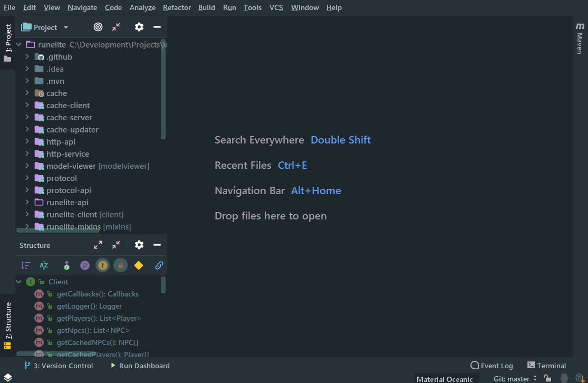Toggle Show Inherited members in Structure
Image resolution: width=588 pixels, height=383 pixels.
66,265
